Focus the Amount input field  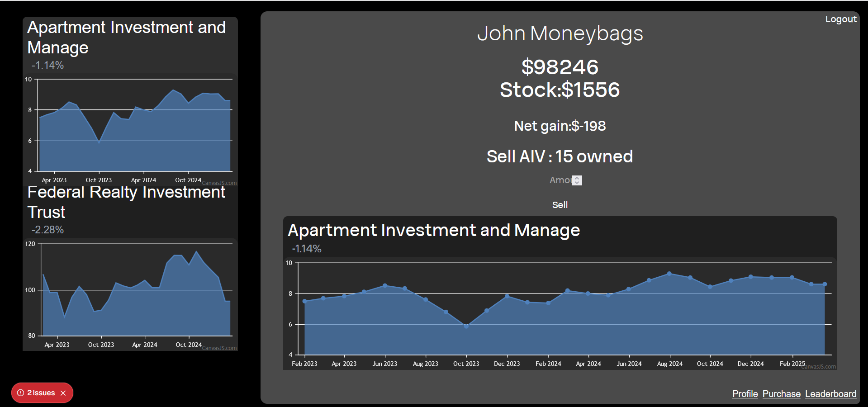(x=560, y=180)
